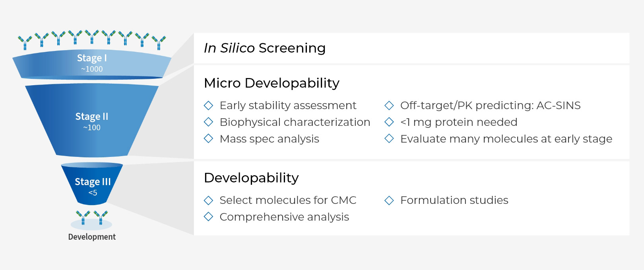Click the Micro Developability heading

pos(272,83)
